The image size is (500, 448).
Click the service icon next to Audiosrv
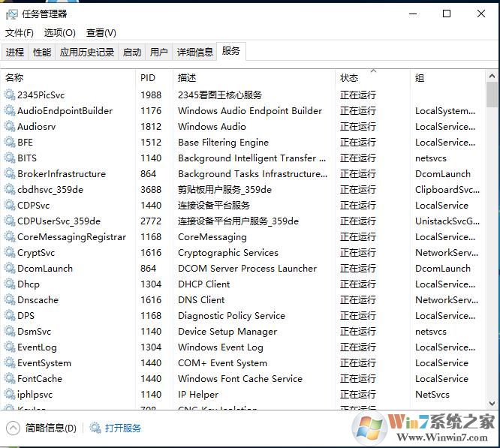click(x=10, y=127)
